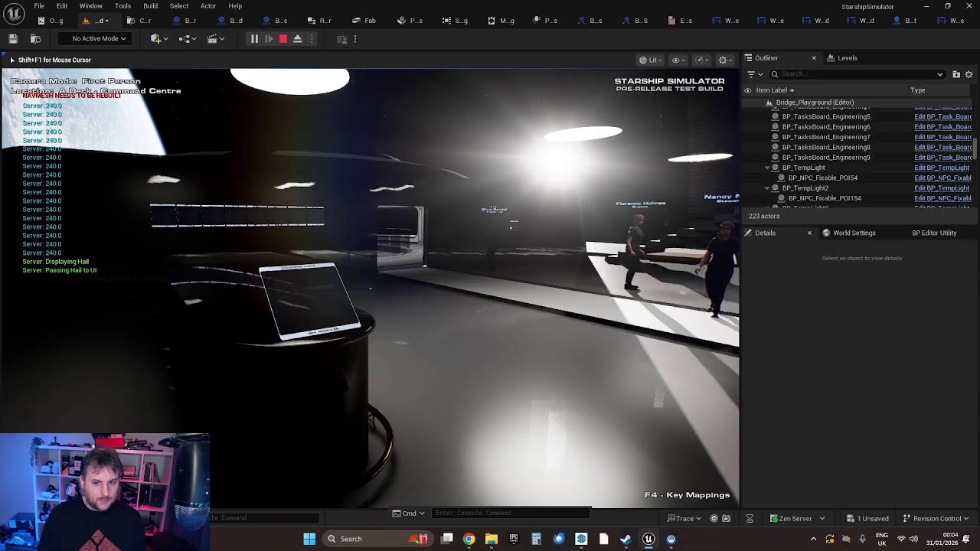
Task: Collapse the BP_TempLight2 tree item
Action: [767, 188]
